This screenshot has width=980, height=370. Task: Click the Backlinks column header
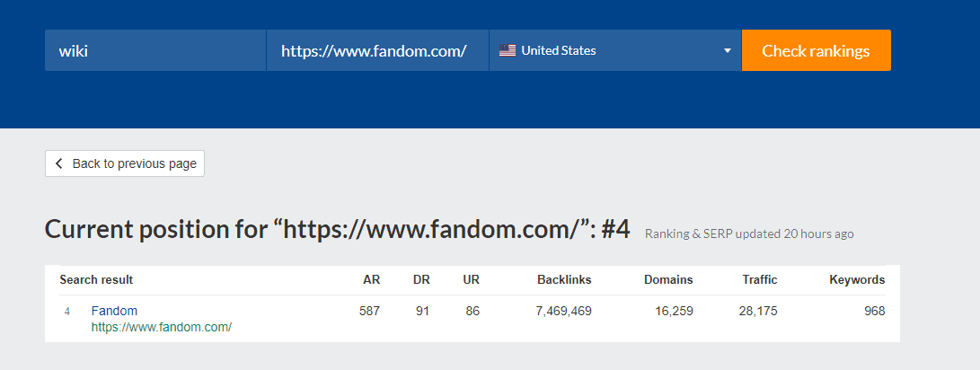pos(564,280)
